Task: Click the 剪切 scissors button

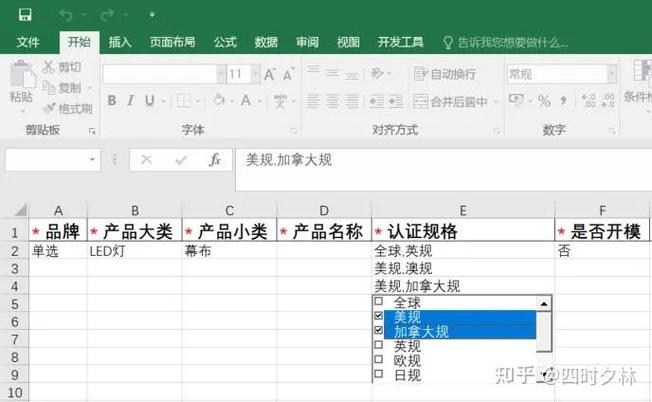Action: [62, 67]
